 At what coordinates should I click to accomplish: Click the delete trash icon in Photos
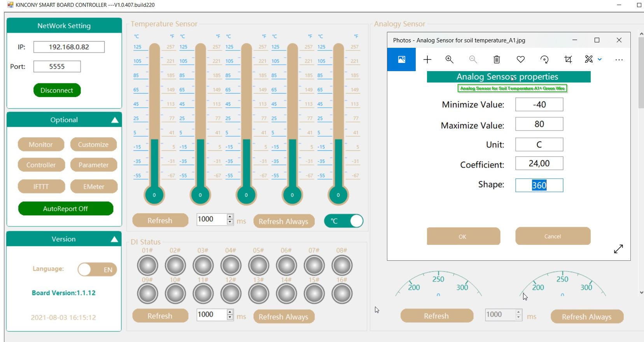497,59
